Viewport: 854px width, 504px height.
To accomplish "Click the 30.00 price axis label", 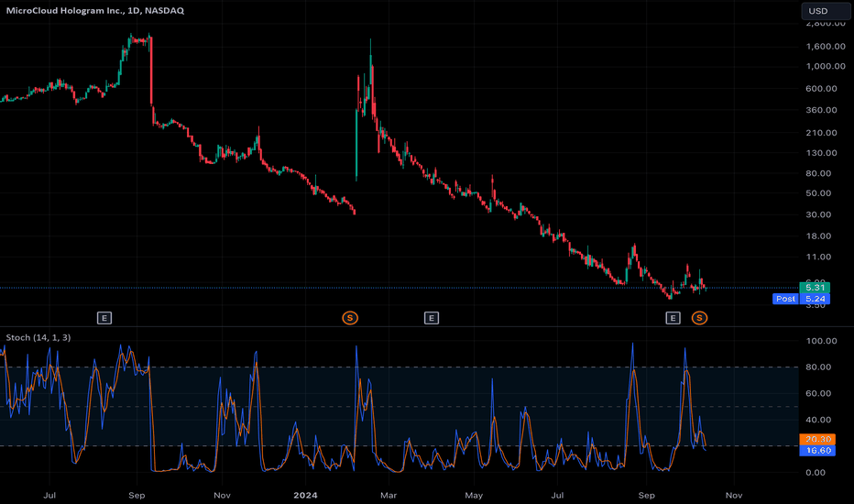I will 818,214.
